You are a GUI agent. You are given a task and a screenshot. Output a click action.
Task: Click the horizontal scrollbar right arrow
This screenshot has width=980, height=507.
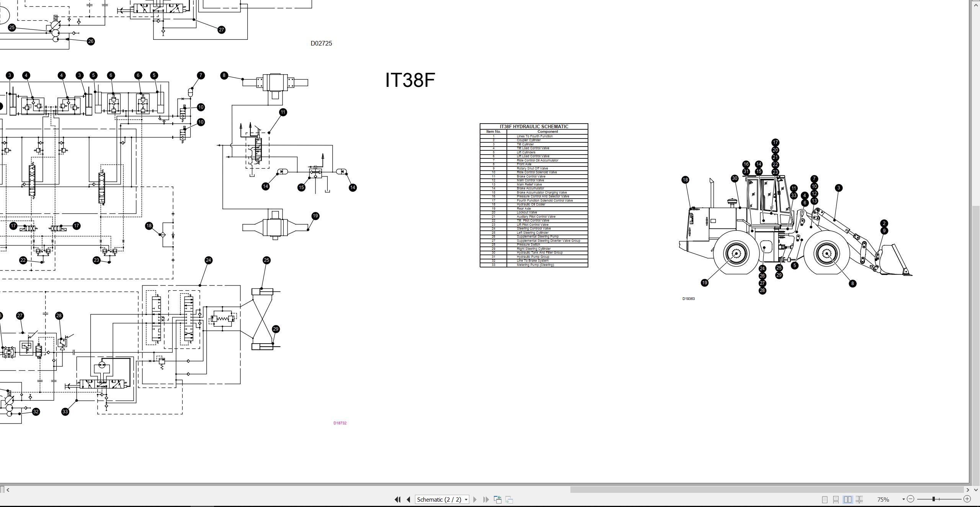968,490
